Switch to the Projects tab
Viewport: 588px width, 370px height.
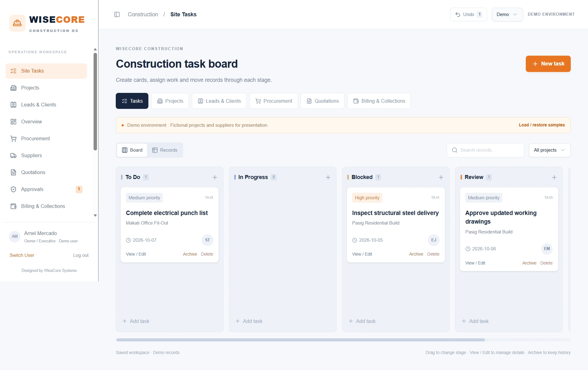tap(170, 101)
